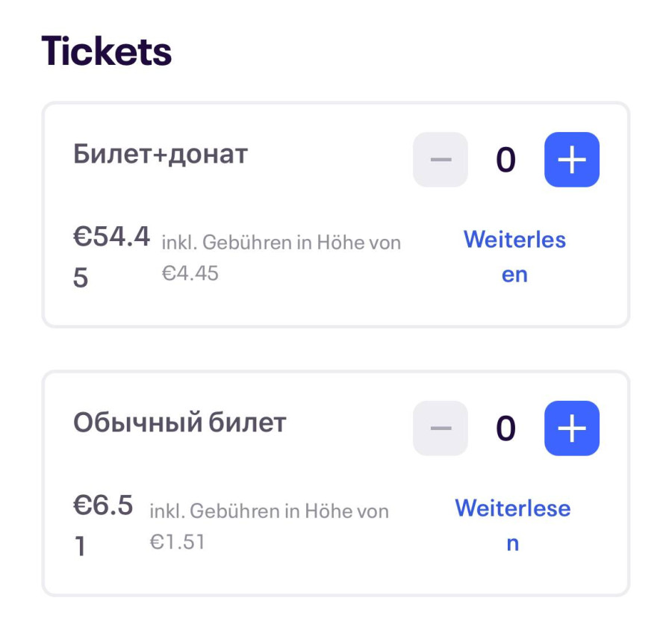Click the Tickets heading
Viewport: 672px width, 639px height.
tap(106, 52)
